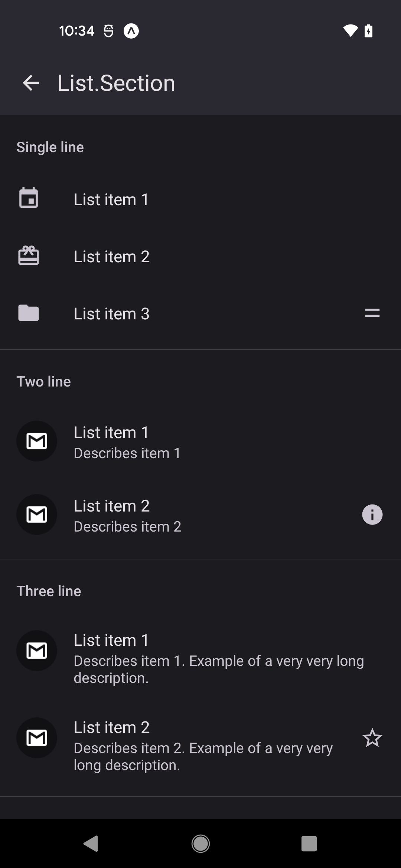Tap mail avatar of Two line List item 2
Viewport: 401px width, 868px height.
(x=37, y=514)
